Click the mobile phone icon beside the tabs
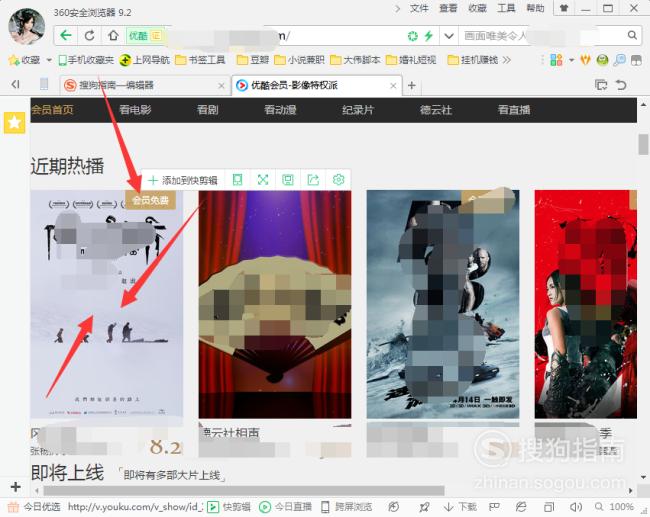Screen dimensions: 650x517 click(44, 85)
